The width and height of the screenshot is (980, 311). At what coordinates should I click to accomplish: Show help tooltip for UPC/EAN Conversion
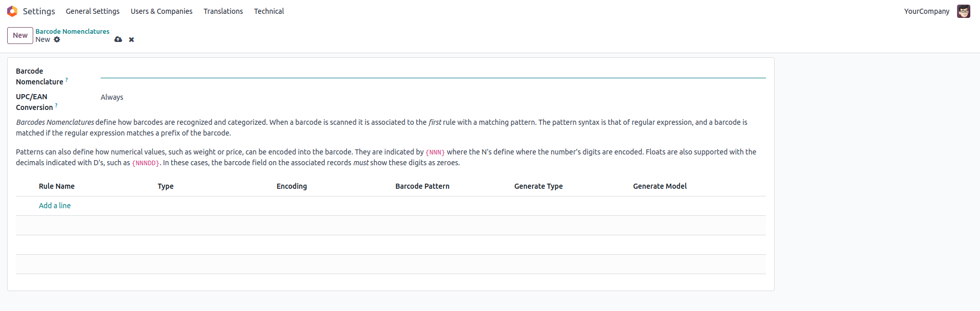pyautogui.click(x=56, y=105)
